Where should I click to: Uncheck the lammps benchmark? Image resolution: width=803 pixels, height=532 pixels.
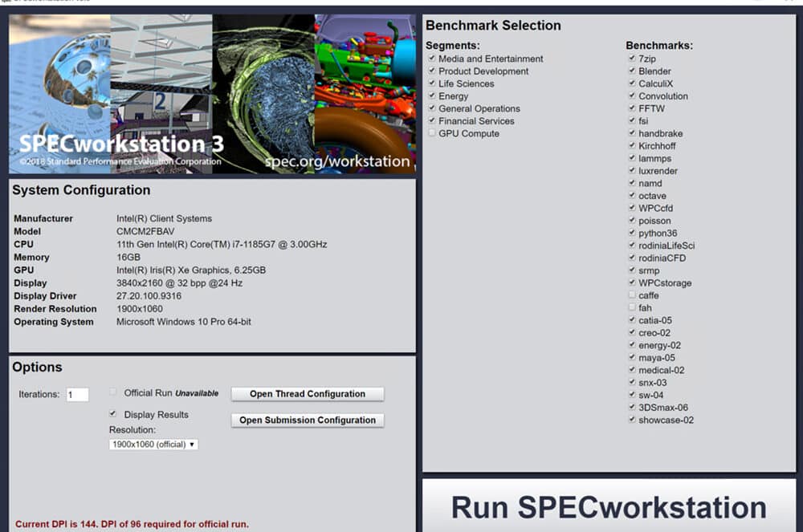tap(632, 158)
